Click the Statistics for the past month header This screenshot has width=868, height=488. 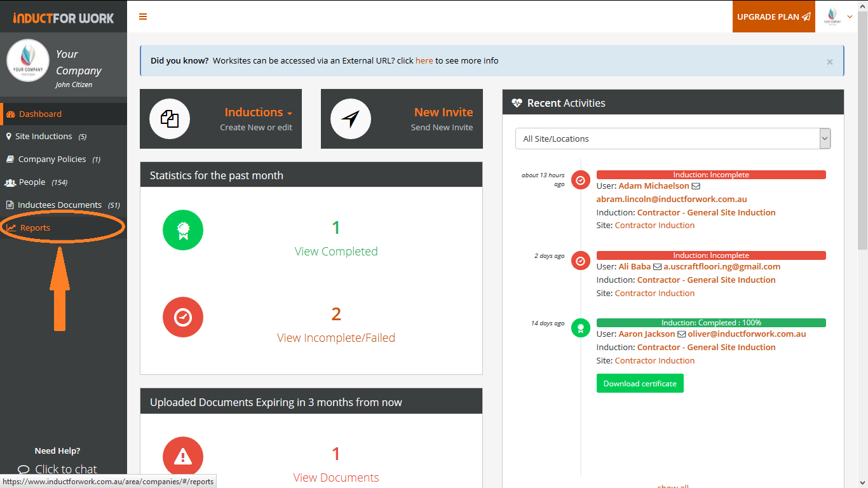pos(311,175)
